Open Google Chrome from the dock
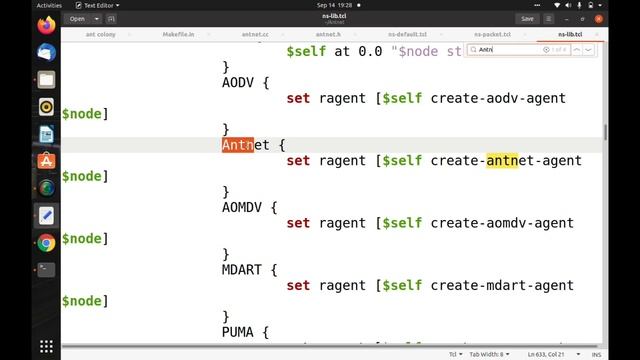Image resolution: width=640 pixels, height=360 pixels. [46, 243]
